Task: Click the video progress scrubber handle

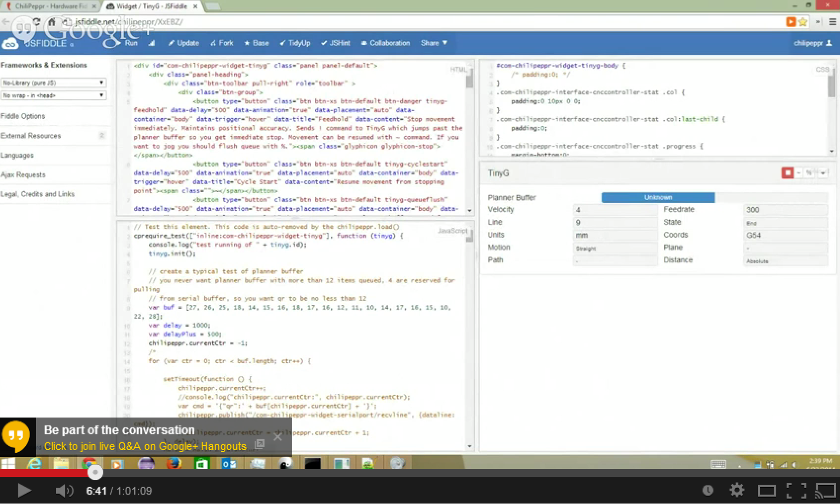Action: [95, 472]
